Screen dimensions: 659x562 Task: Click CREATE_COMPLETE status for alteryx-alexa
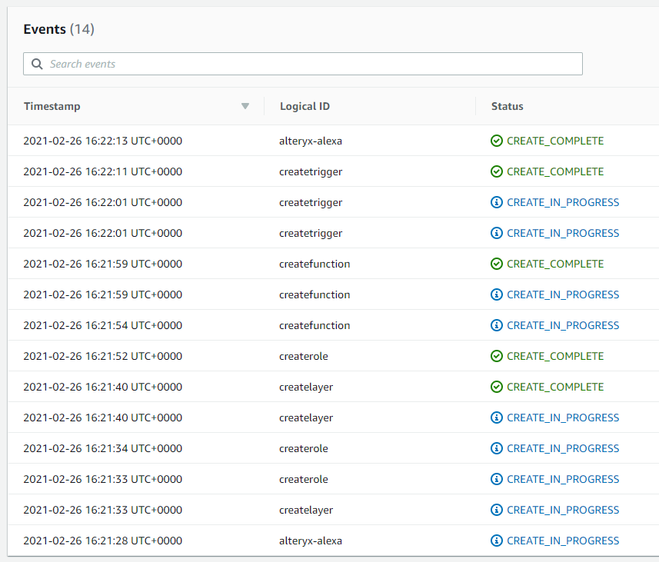[x=555, y=141]
